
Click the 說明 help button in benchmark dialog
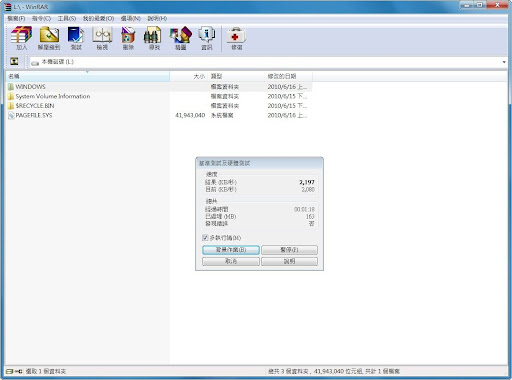click(289, 261)
